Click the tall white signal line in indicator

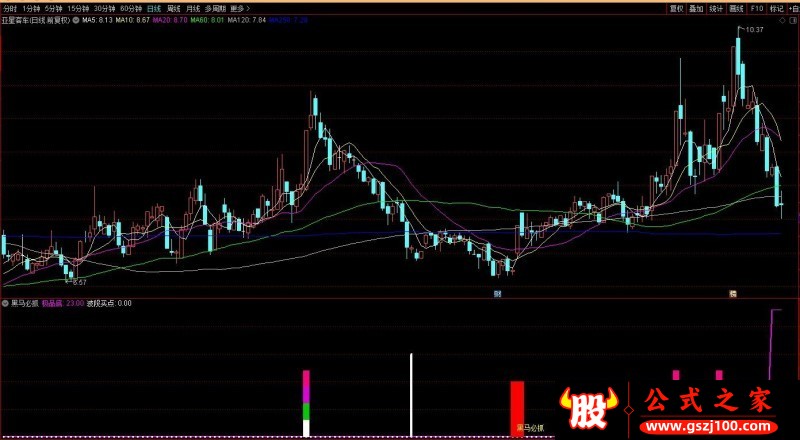click(411, 395)
